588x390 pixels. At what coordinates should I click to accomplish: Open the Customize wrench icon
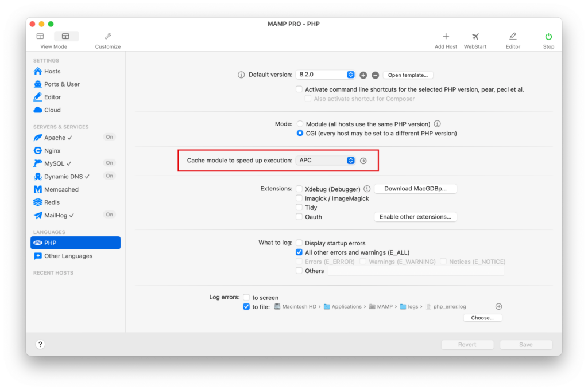(108, 36)
